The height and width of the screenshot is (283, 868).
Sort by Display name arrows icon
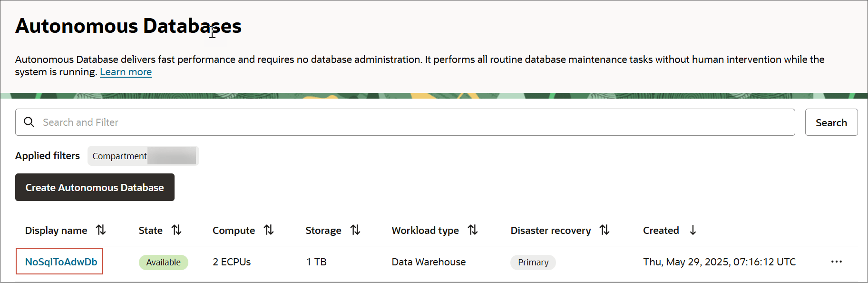click(101, 230)
